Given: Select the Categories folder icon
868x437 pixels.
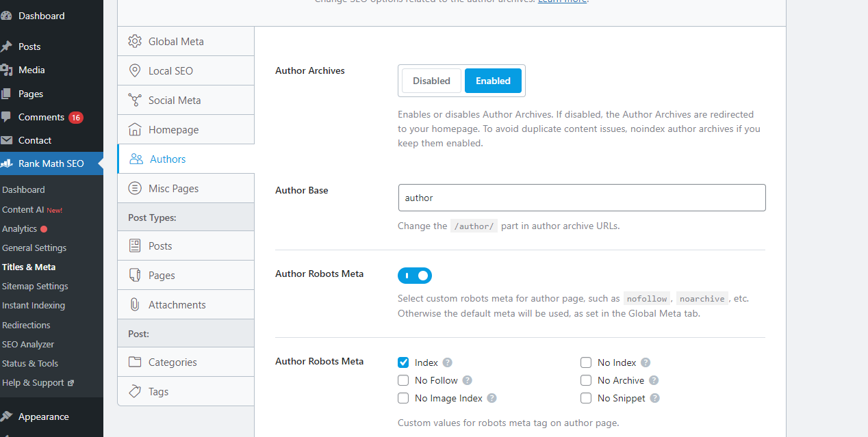Looking at the screenshot, I should [135, 362].
